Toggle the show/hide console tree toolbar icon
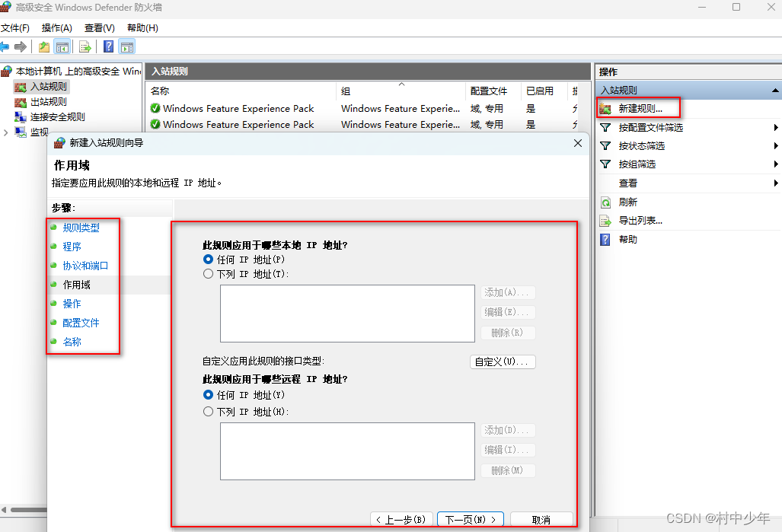The height and width of the screenshot is (532, 782). pyautogui.click(x=62, y=47)
